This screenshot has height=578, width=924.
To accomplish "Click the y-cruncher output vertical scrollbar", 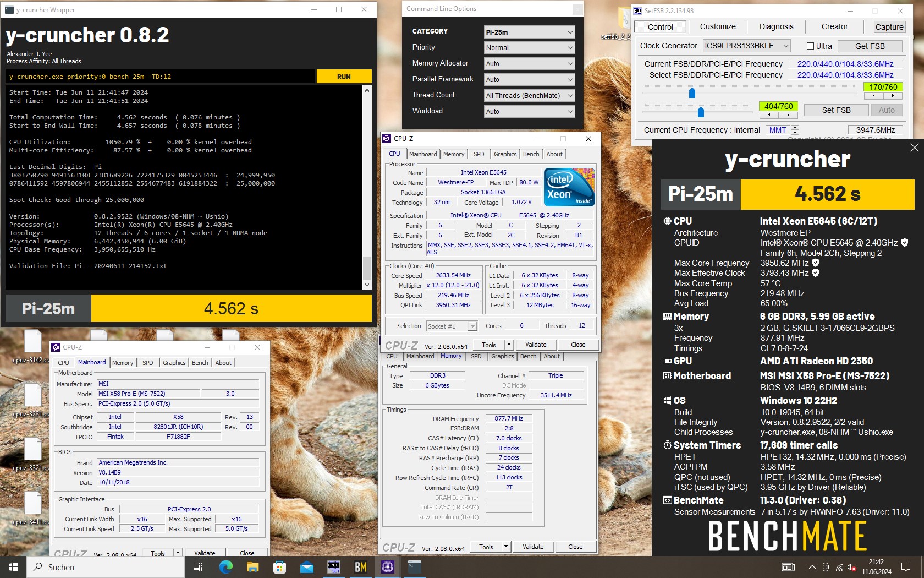I will [x=367, y=187].
